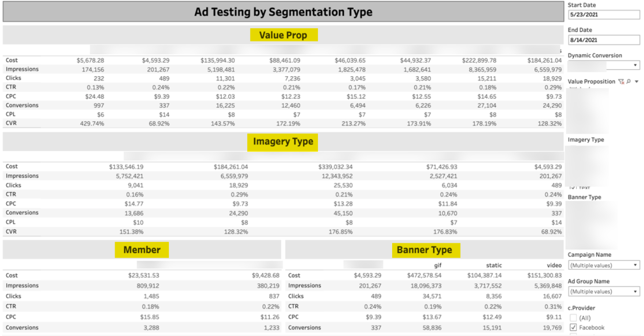Open the Campaign Name dropdown
Screen dimensions: 644x336
click(x=604, y=265)
